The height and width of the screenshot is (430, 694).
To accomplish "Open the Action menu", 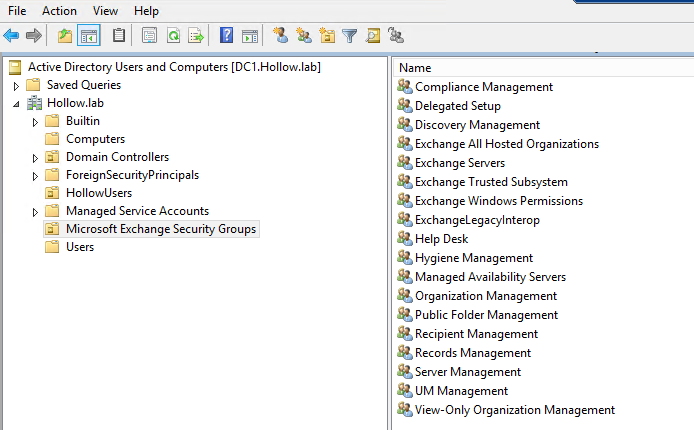I will click(x=59, y=10).
